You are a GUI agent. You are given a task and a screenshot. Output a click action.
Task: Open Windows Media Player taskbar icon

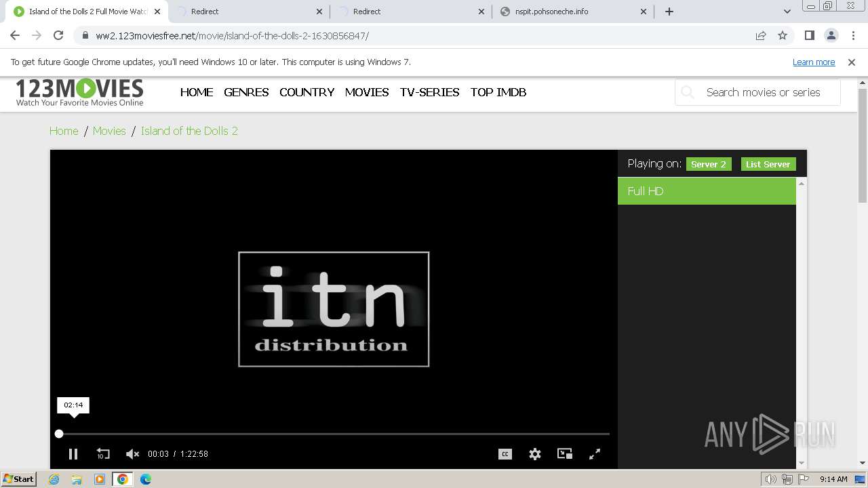[100, 479]
